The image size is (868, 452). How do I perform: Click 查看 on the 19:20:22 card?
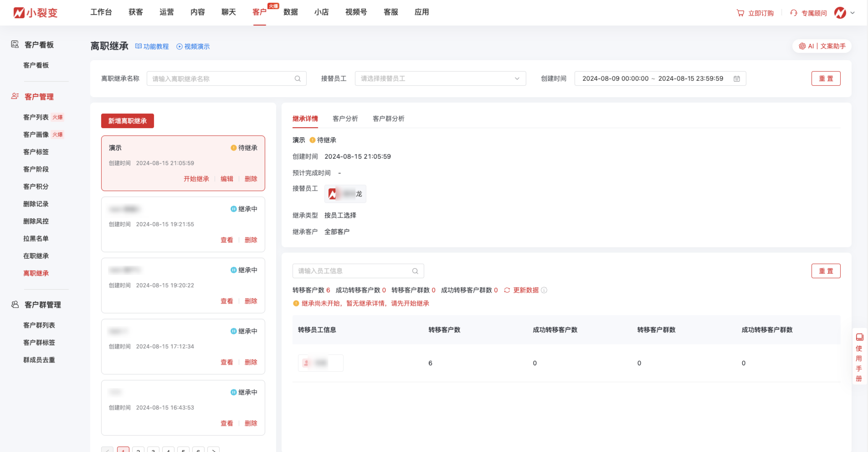(227, 301)
